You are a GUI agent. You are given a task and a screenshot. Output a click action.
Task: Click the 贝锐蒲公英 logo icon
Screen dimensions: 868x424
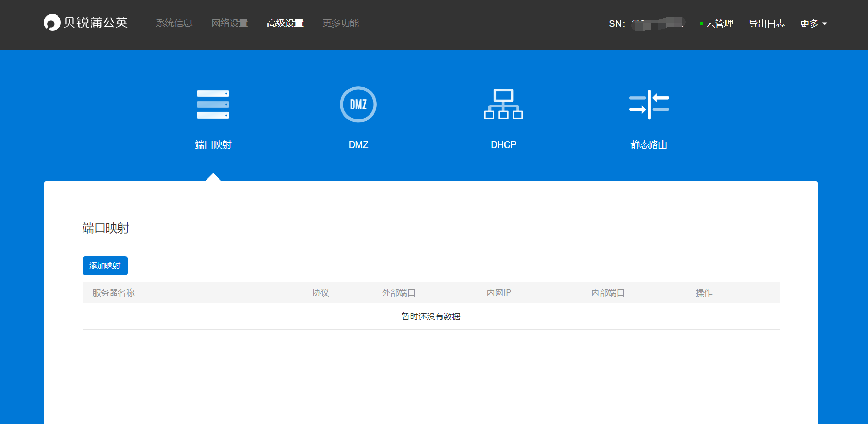(52, 23)
